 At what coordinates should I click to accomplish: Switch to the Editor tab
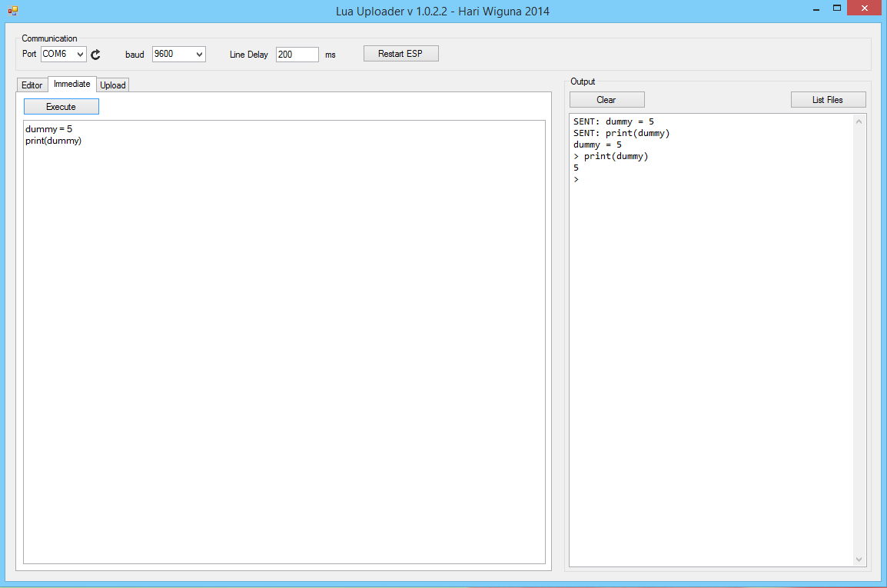tap(32, 85)
